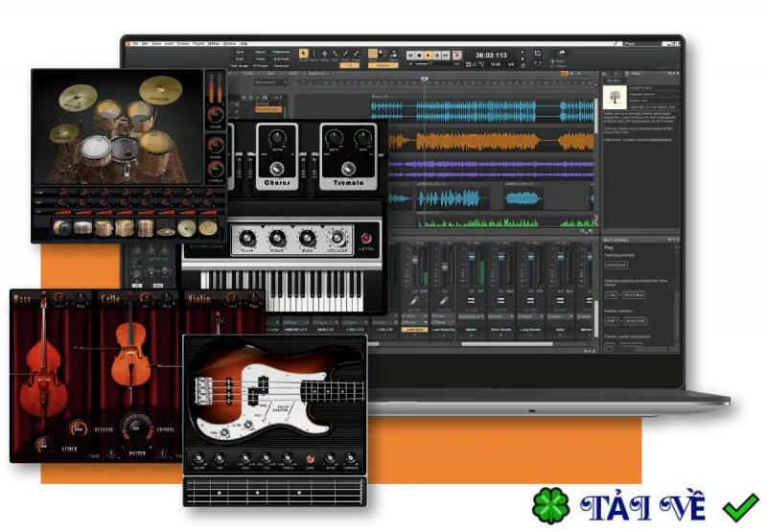The image size is (767, 532).
Task: Stop playback with the Stop button
Action: click(420, 56)
